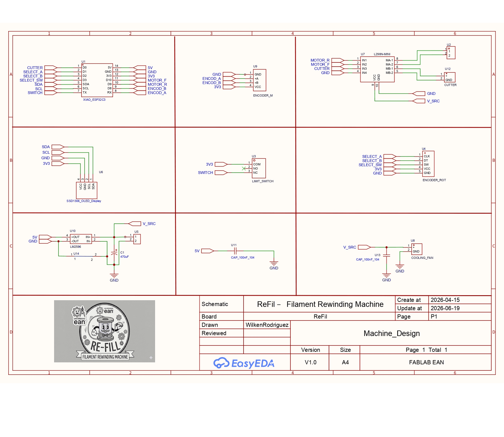Select the RE-FILL machine logo image
Image resolution: width=504 pixels, height=437 pixels.
point(105,331)
